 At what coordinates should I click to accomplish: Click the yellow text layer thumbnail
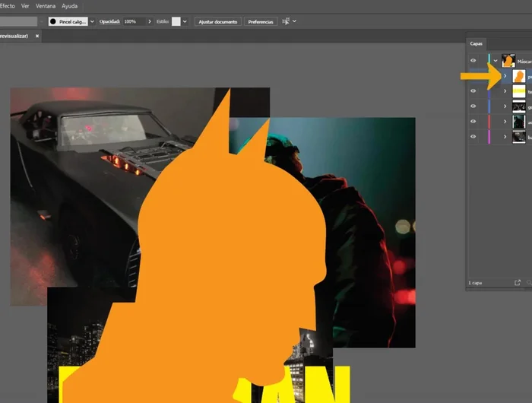click(519, 91)
